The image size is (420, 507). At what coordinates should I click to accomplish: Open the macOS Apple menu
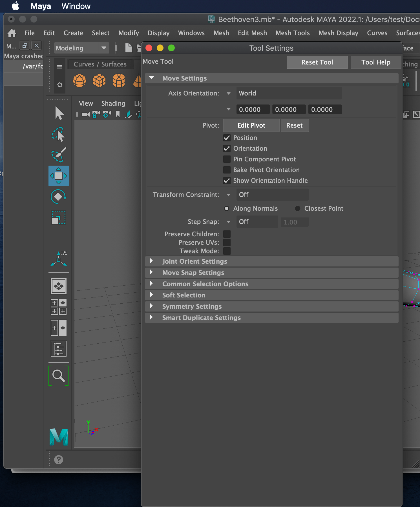(x=16, y=6)
